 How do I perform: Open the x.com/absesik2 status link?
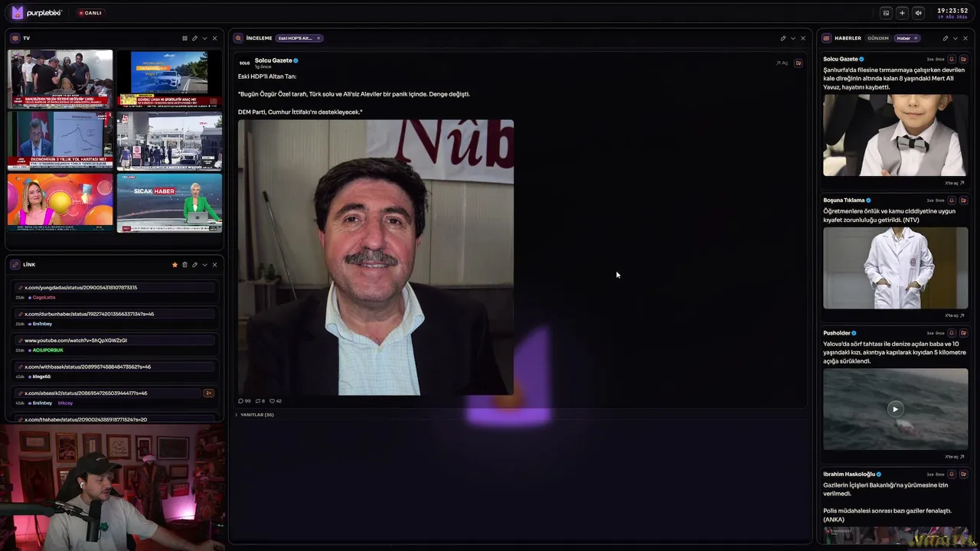pos(107,393)
